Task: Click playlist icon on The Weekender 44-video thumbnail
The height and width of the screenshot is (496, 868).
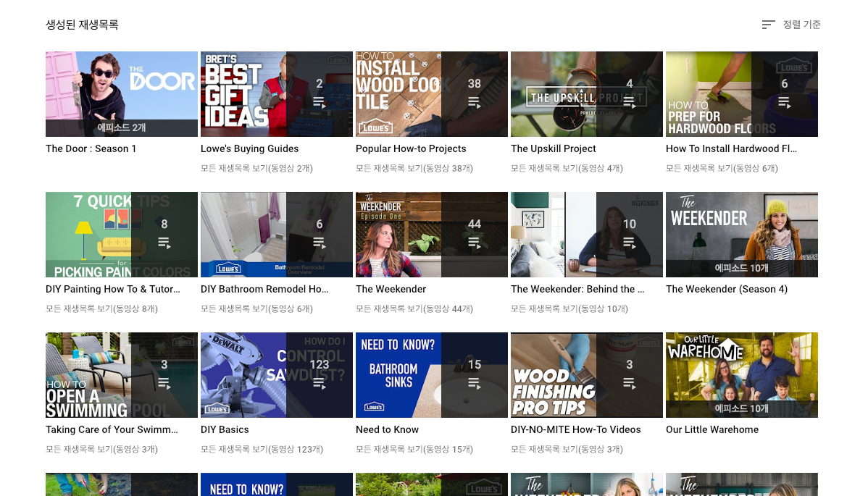Action: pos(475,243)
